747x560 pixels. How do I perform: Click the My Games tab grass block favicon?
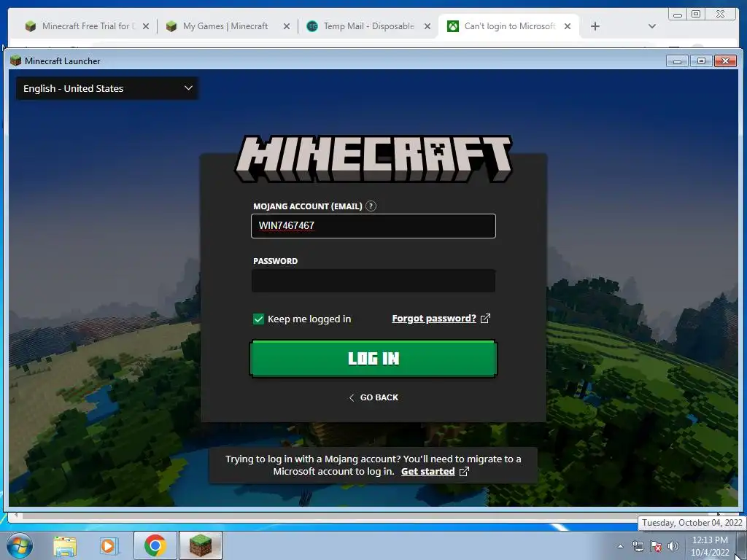(x=171, y=26)
